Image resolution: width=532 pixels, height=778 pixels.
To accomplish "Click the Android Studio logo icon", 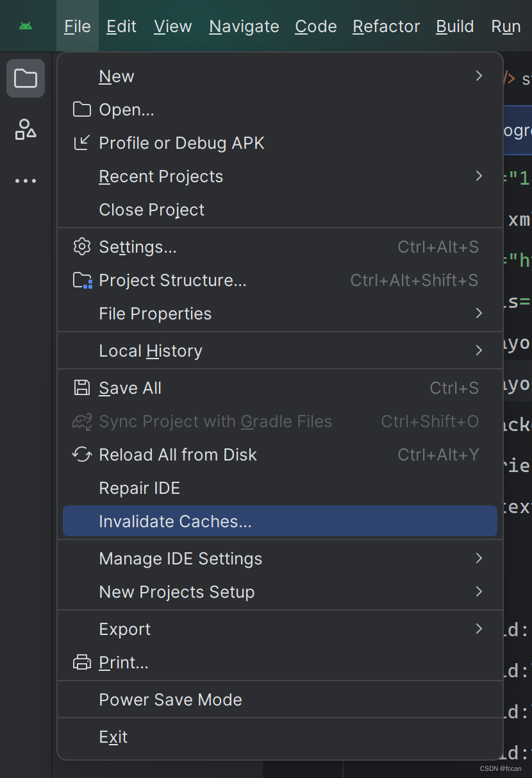I will point(26,26).
